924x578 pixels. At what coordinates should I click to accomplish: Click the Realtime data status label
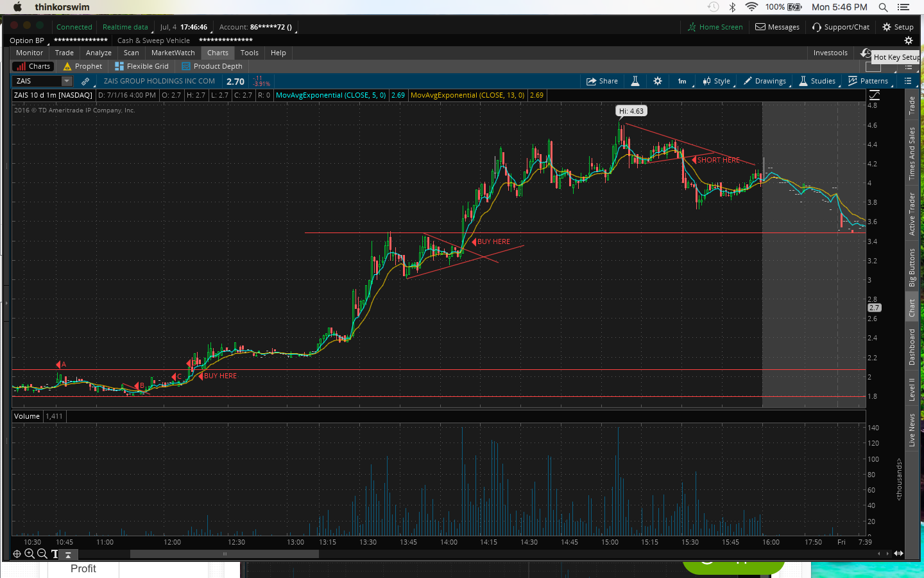tap(126, 27)
